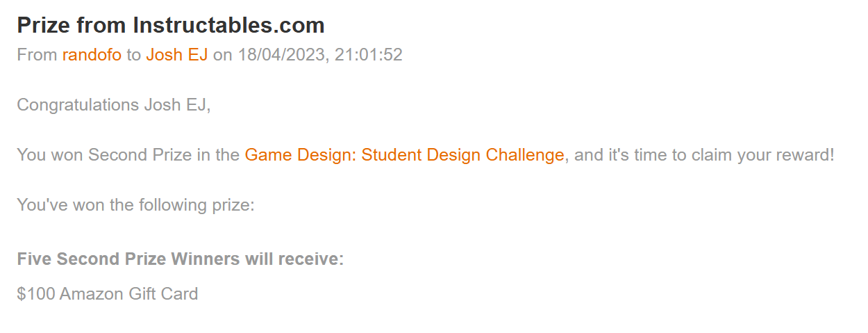Click 'You won Second Prize in the' text
868x333 pixels.
[128, 154]
